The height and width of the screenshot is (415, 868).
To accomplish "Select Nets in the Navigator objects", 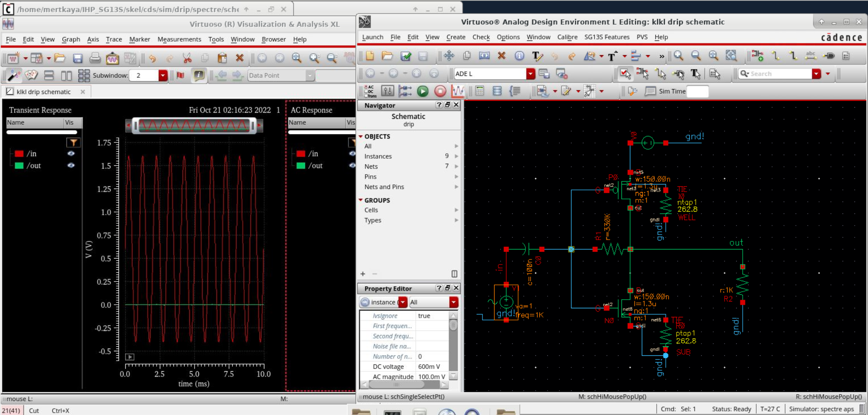I will (x=371, y=166).
